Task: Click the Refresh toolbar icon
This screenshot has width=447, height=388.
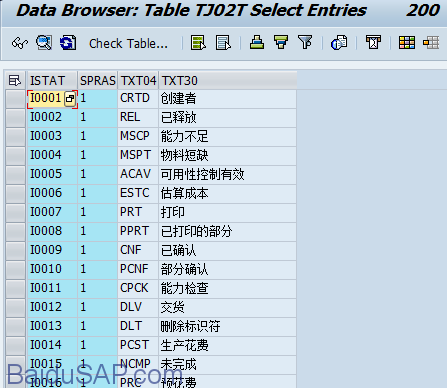Action: point(68,43)
